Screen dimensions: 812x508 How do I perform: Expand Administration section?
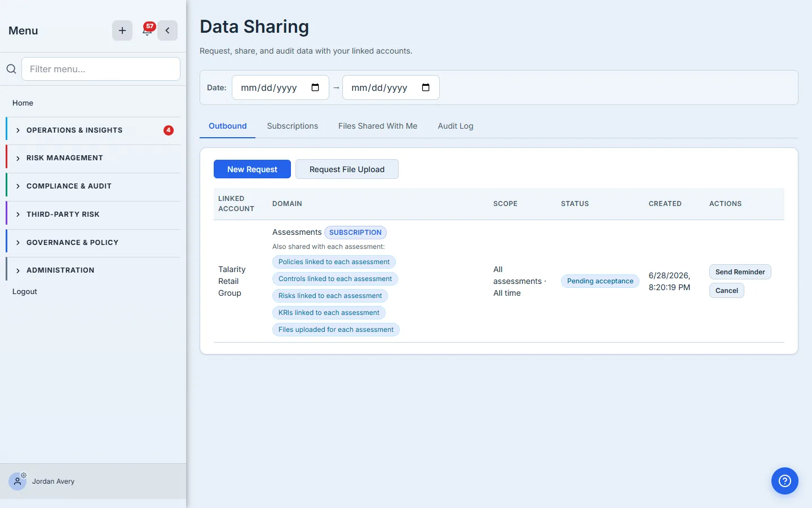pos(93,270)
